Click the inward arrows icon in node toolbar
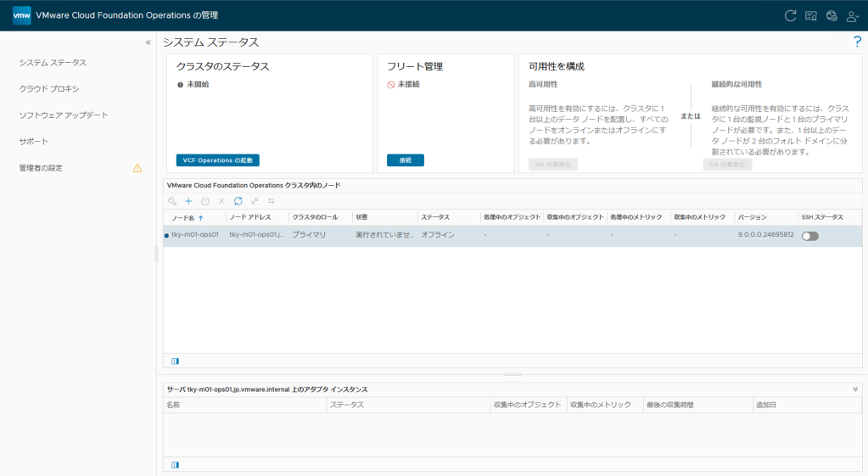Viewport: 868px width, 476px height. [255, 201]
